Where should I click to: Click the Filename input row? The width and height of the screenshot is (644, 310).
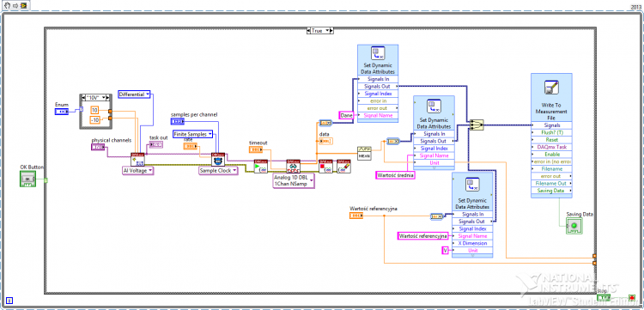551,169
